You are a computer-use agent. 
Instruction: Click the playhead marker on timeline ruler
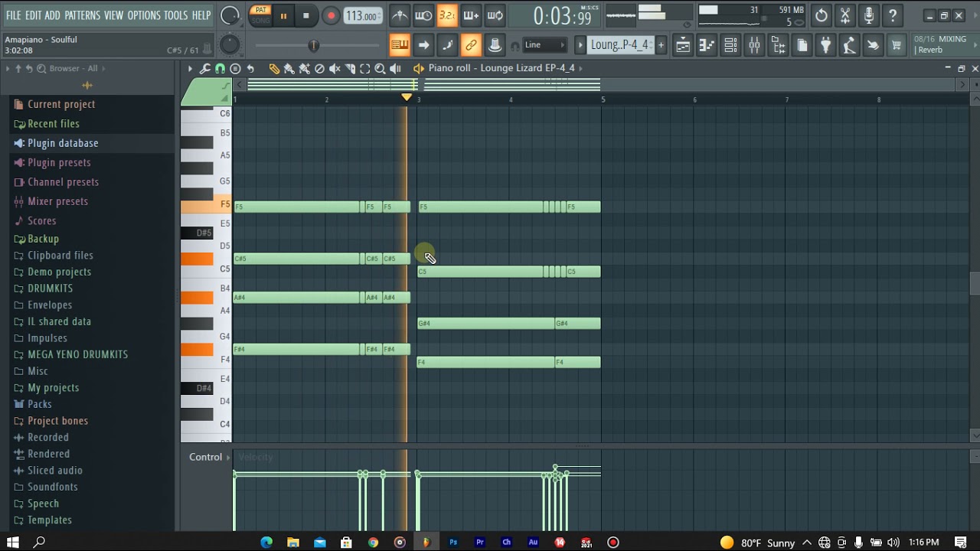(x=407, y=96)
